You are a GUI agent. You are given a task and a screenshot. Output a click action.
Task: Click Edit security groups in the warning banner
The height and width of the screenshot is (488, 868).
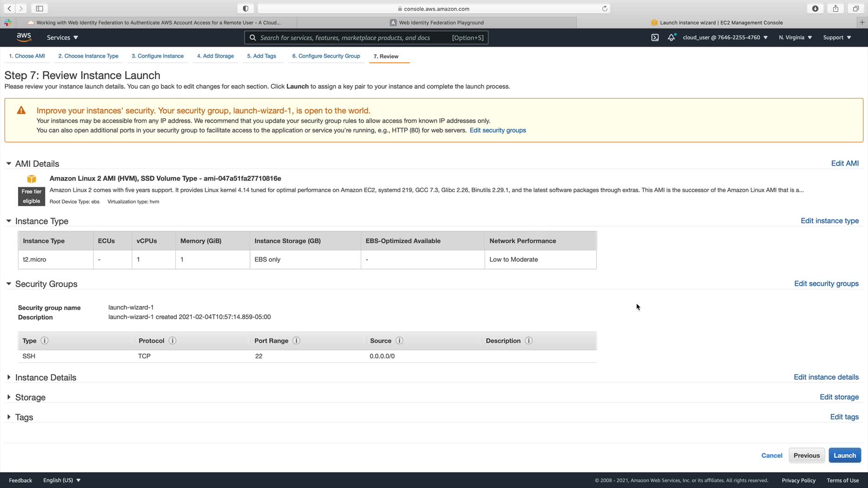(x=498, y=131)
